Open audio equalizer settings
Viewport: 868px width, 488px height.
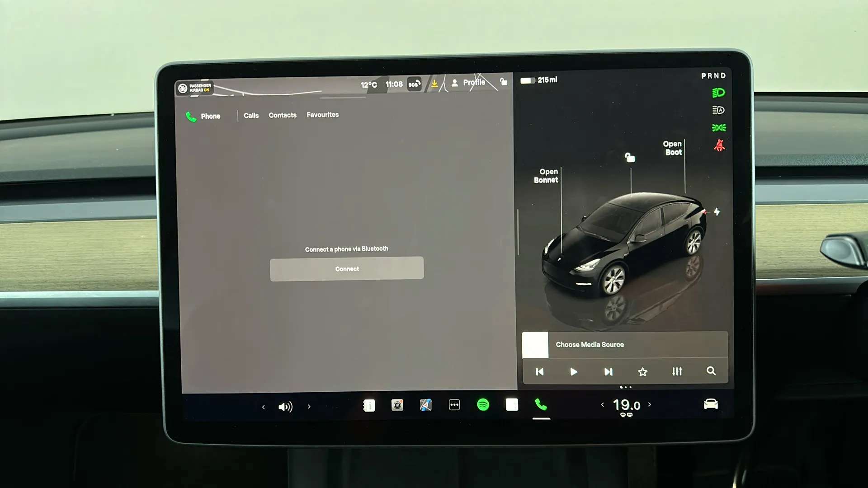(677, 371)
